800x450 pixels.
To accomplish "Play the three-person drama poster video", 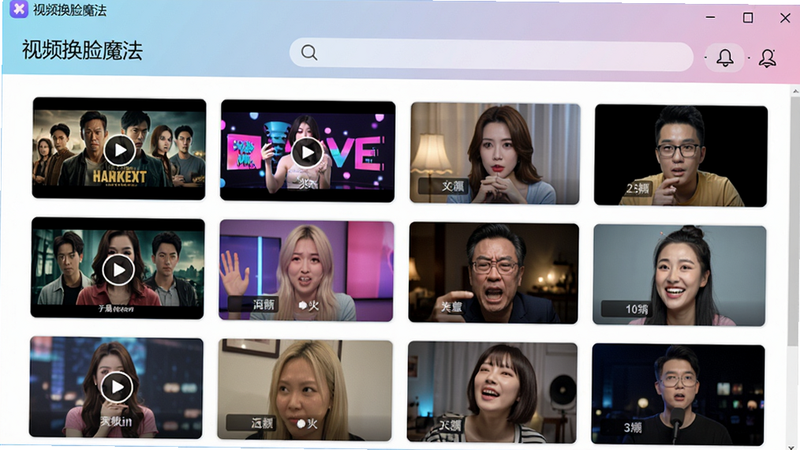I will [x=118, y=269].
